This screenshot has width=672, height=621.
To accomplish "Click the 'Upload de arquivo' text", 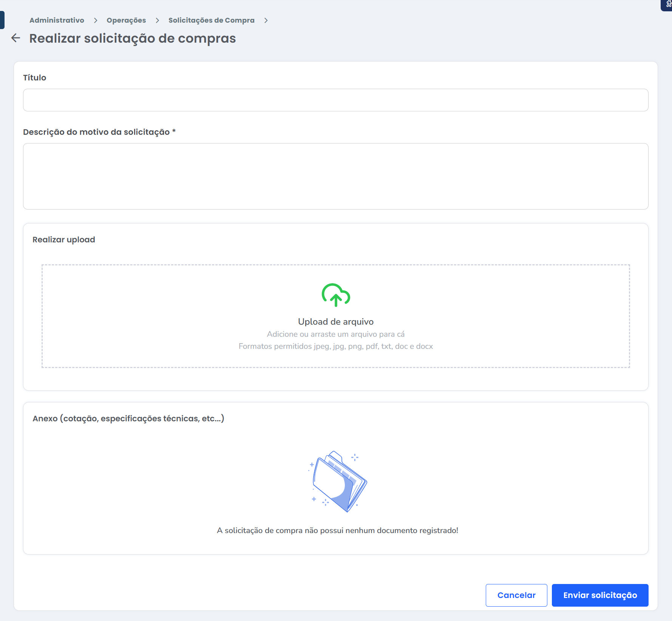I will (x=335, y=322).
